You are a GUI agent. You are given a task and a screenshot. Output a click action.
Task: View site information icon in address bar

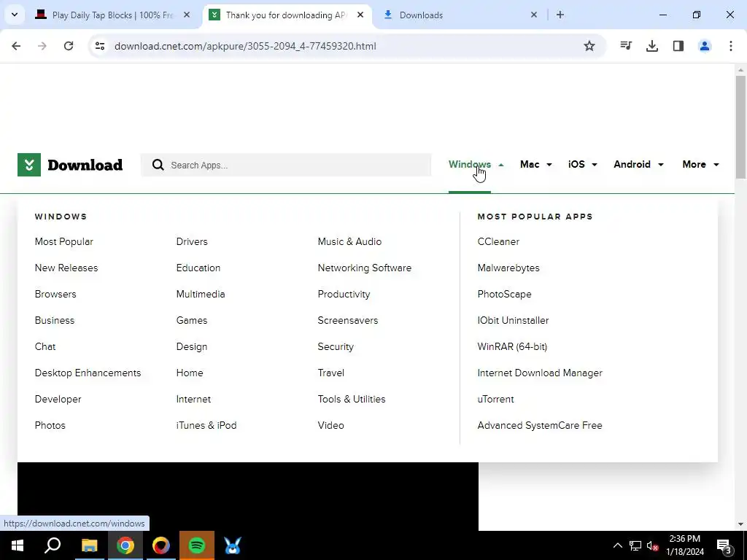pos(100,46)
